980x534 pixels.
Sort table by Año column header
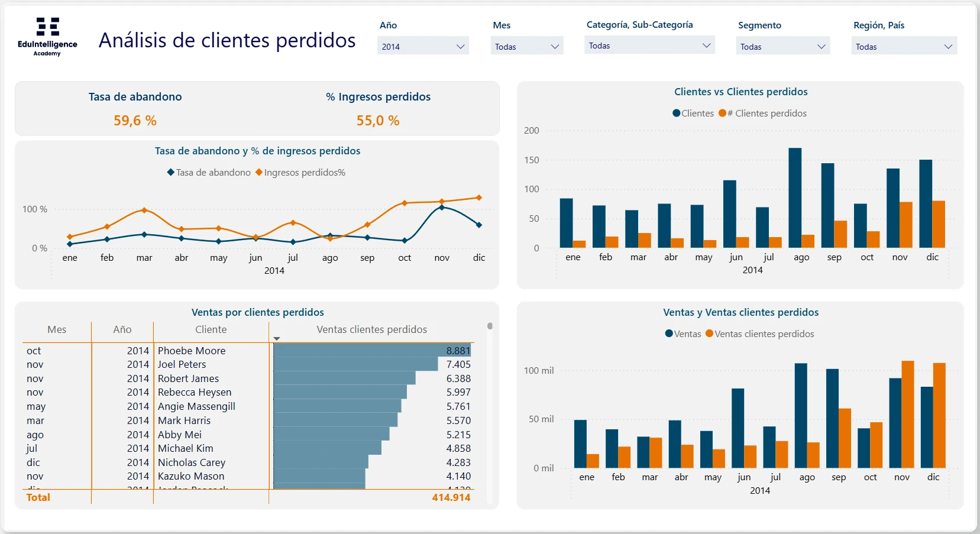(x=122, y=329)
